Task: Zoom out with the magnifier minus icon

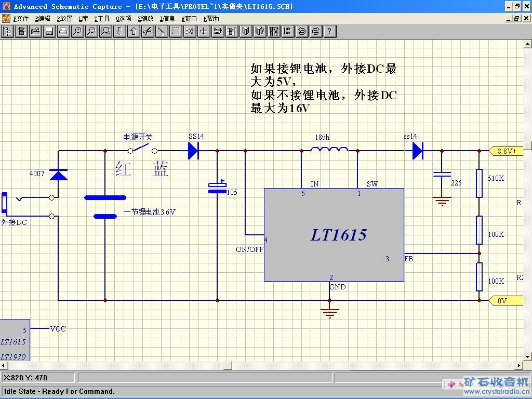Action: point(91,32)
